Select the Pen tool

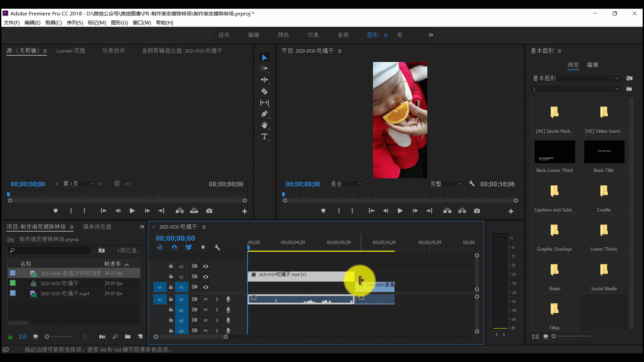coord(264,114)
